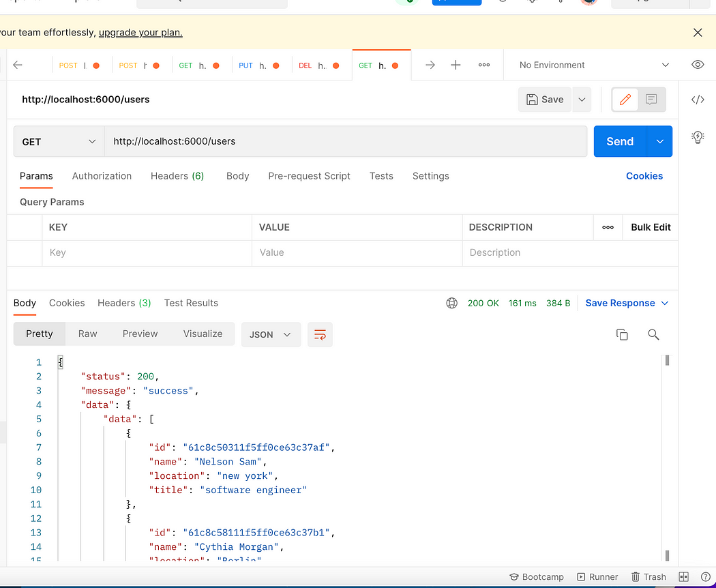Click the 161 ms response time
Viewport: 716px width, 588px height.
pos(522,303)
